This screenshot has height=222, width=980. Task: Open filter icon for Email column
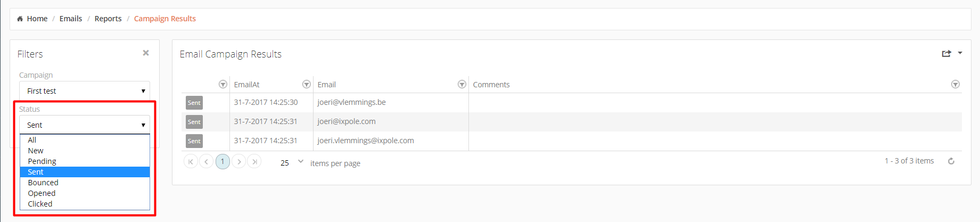pyautogui.click(x=462, y=84)
